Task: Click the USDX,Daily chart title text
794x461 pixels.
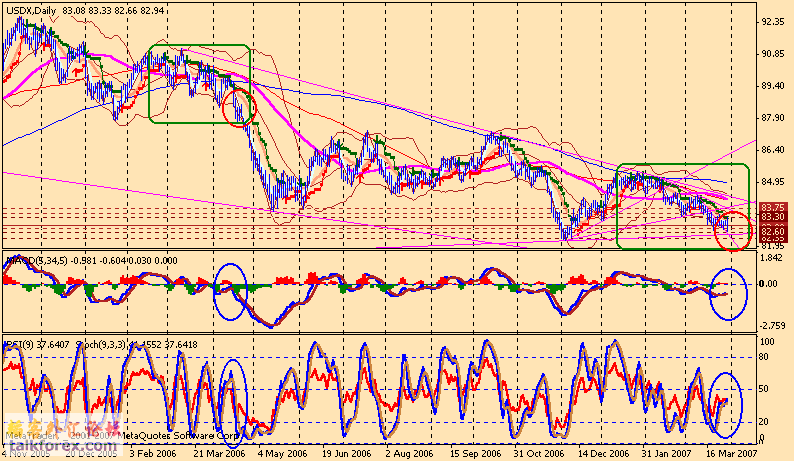Action: point(32,10)
